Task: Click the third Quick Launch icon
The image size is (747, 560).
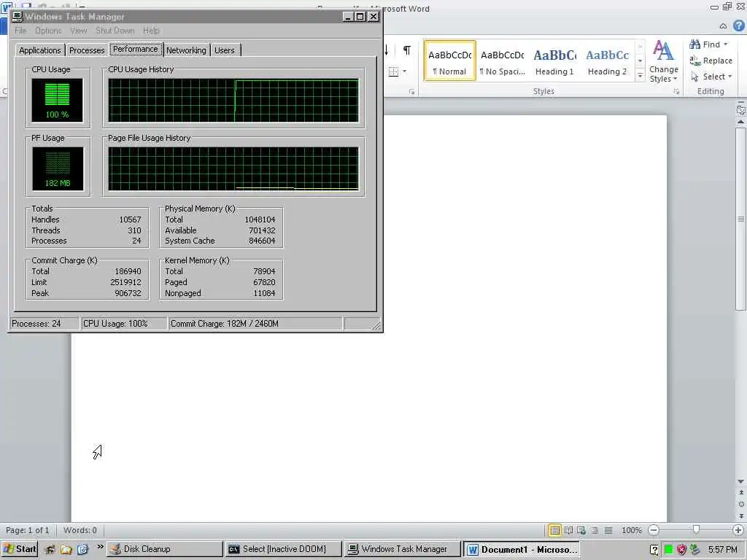Action: [x=82, y=549]
